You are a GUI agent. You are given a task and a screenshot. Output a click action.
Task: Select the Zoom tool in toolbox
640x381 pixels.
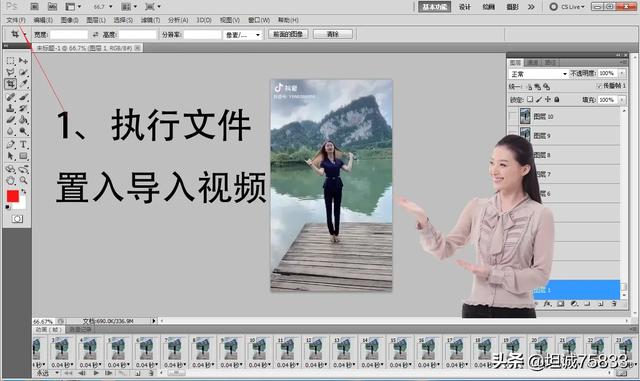pyautogui.click(x=23, y=180)
